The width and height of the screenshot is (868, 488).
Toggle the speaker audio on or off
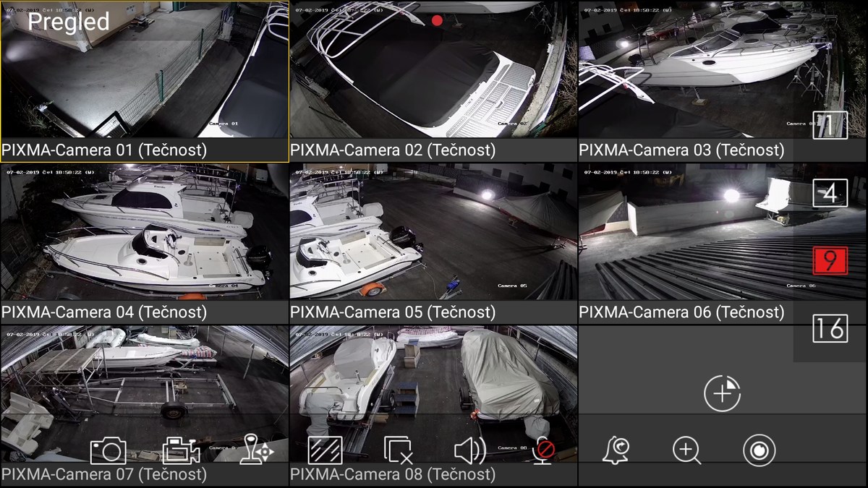pos(469,451)
